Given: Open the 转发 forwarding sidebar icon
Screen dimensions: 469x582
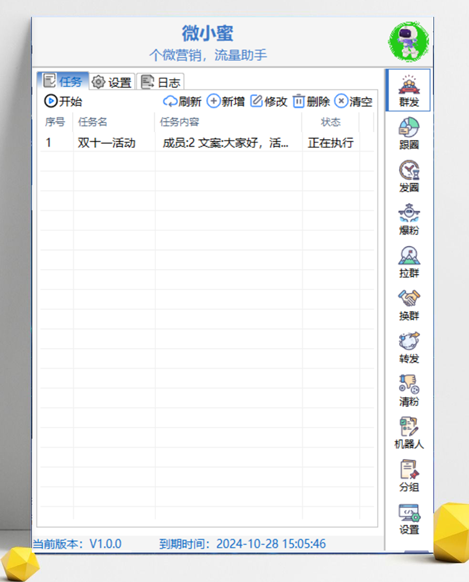Looking at the screenshot, I should pyautogui.click(x=409, y=348).
